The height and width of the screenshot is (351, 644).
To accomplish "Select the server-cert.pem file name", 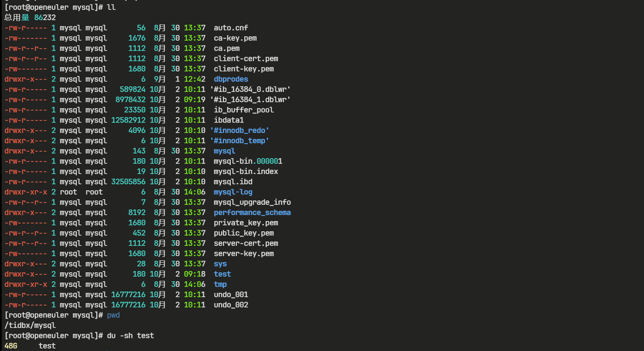I will 245,243.
